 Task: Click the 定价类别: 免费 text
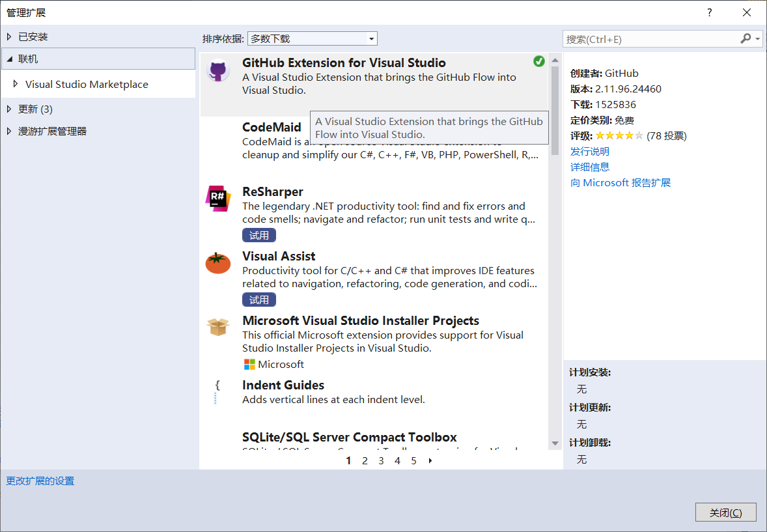[602, 120]
